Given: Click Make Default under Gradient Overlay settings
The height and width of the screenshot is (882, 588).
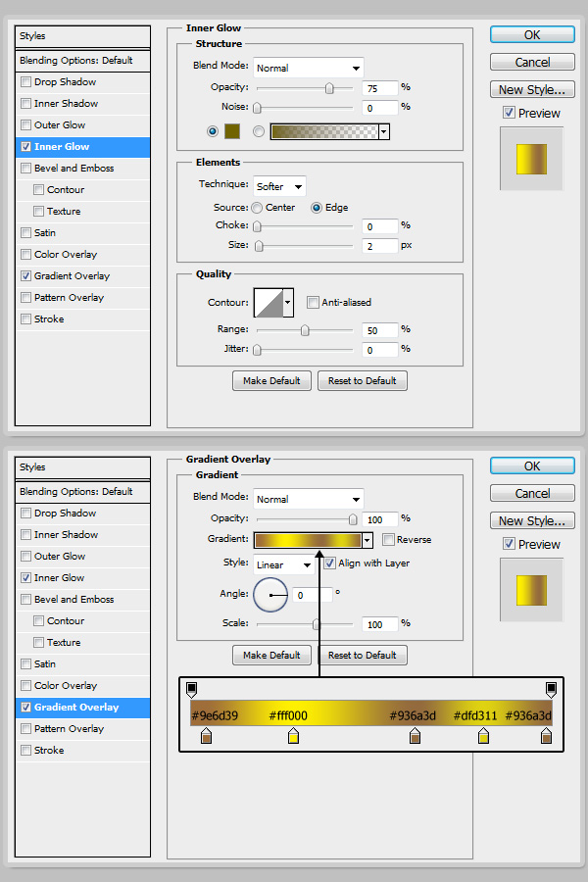Looking at the screenshot, I should (271, 656).
